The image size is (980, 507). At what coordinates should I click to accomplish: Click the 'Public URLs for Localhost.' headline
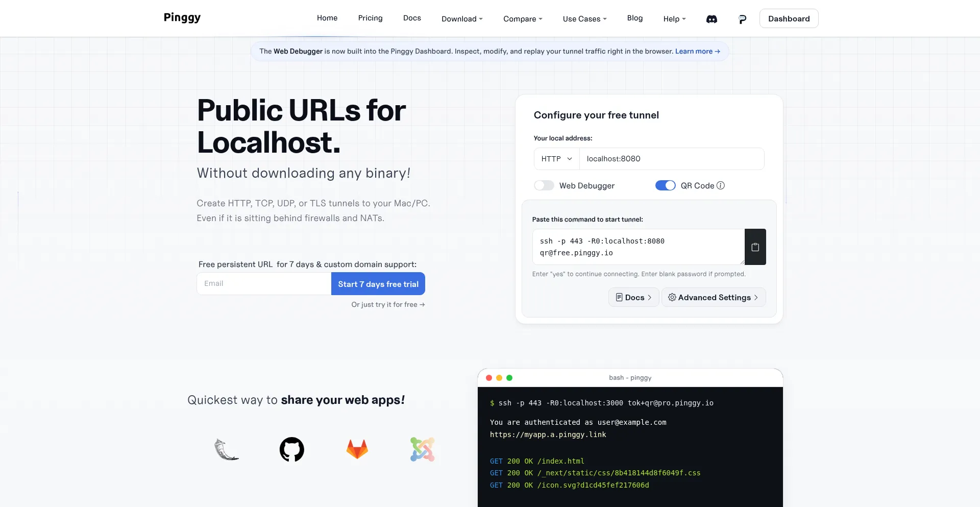[x=302, y=126]
